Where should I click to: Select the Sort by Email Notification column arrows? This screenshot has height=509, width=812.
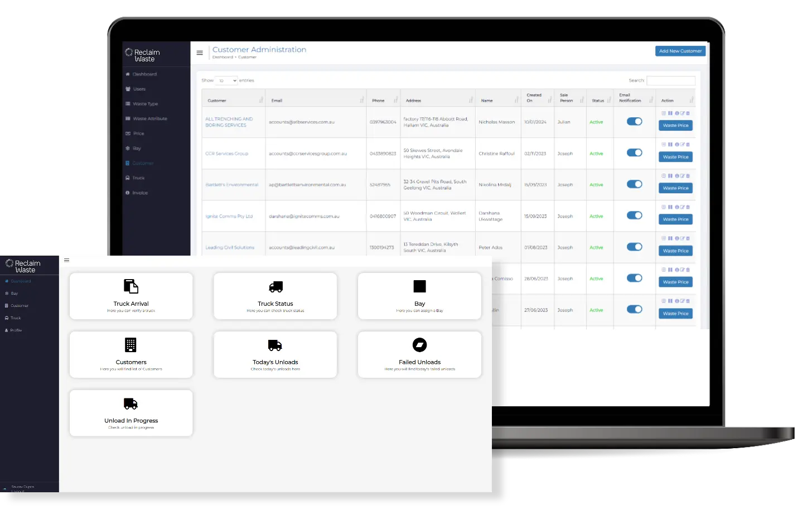click(x=650, y=100)
